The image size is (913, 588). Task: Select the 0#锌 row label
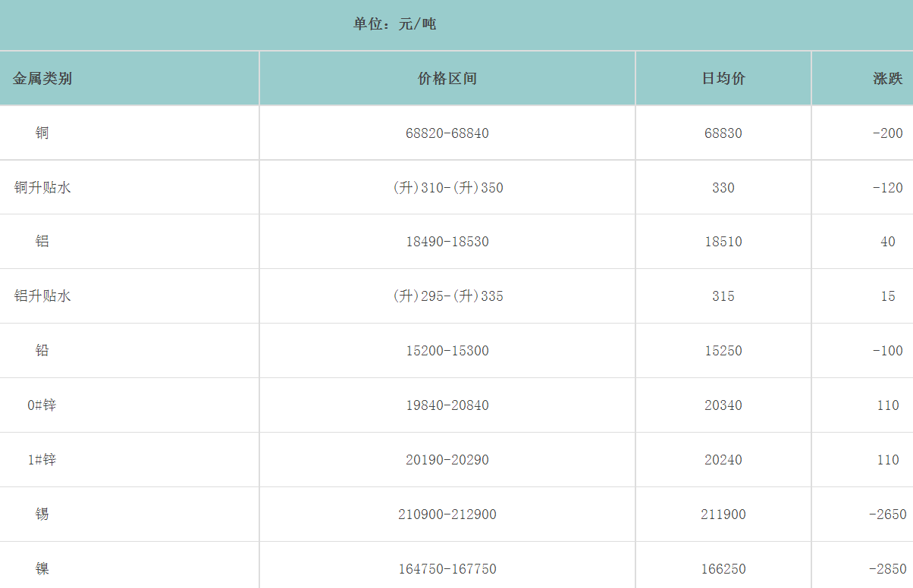42,405
